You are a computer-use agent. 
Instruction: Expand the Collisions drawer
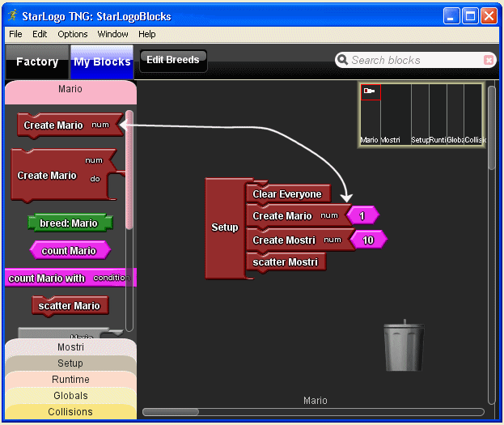pyautogui.click(x=70, y=412)
